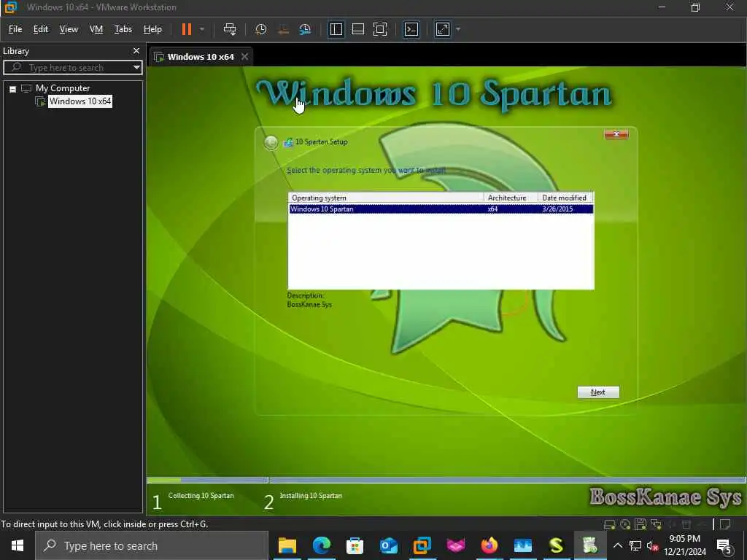Viewport: 747px width, 560px height.
Task: Toggle the library sidebar view icon
Action: 336,29
